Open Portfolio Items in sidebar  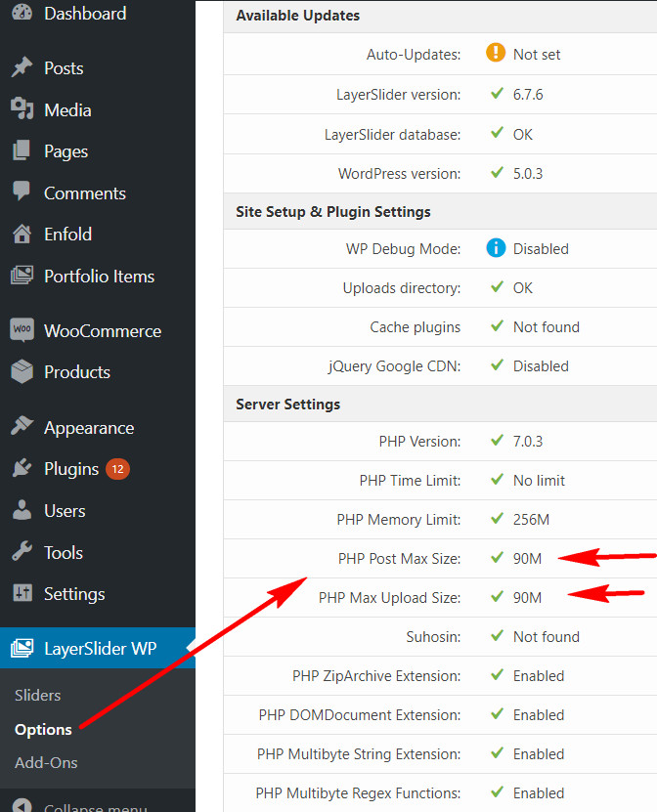tap(99, 276)
